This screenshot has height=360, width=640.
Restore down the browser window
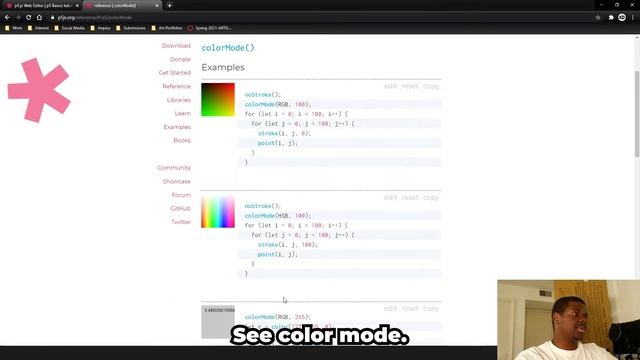click(x=617, y=5)
